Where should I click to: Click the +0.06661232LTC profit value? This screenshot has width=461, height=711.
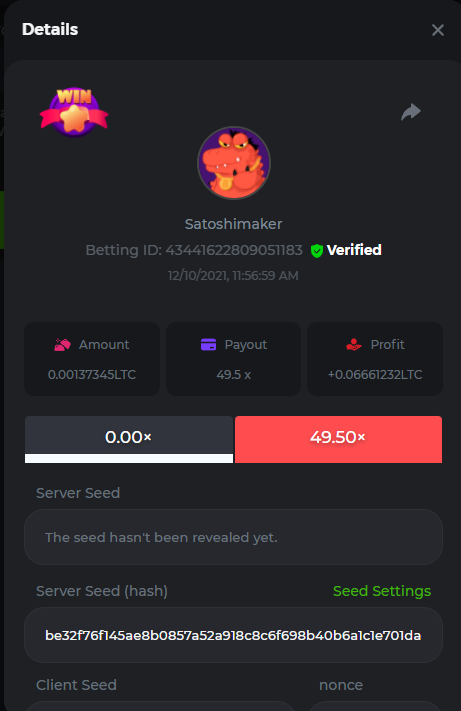tap(375, 375)
